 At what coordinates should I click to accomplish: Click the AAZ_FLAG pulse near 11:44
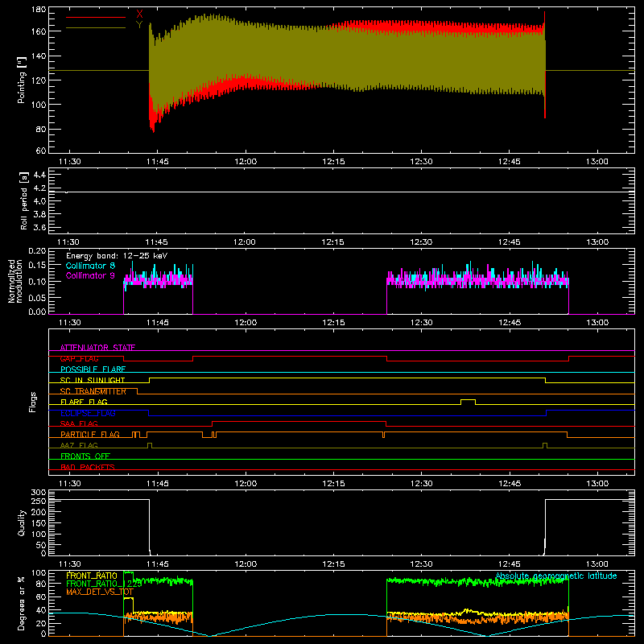pyautogui.click(x=150, y=446)
